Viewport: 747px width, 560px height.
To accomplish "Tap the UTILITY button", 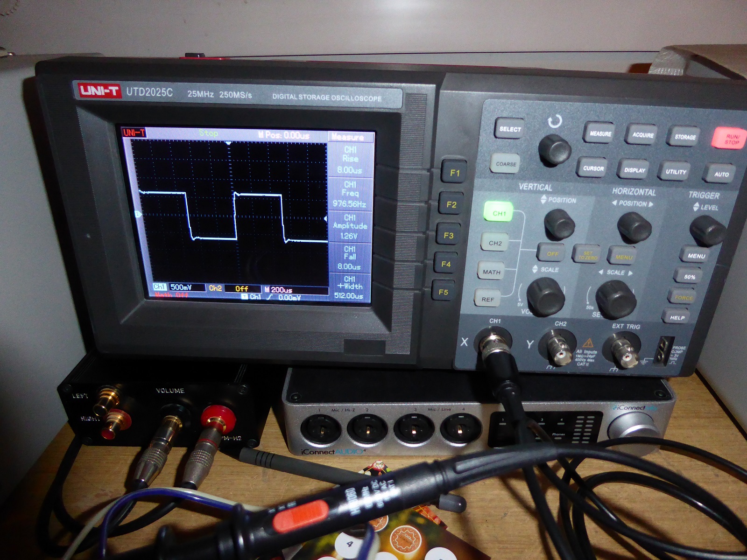I will coord(676,172).
